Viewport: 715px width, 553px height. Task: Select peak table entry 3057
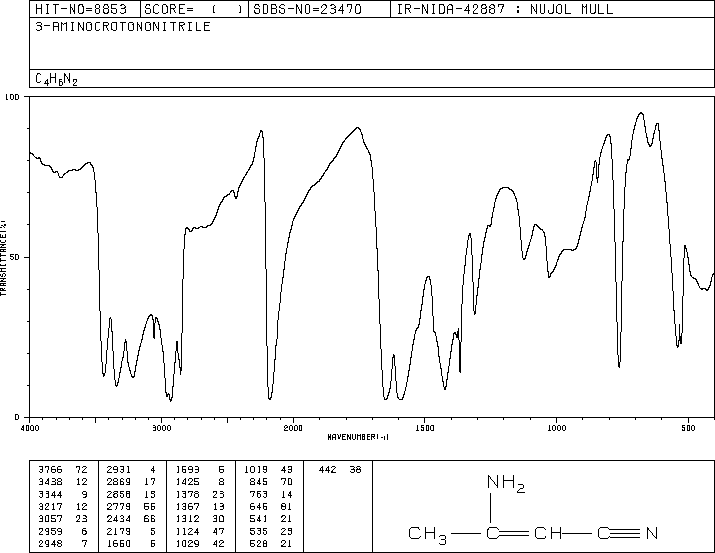click(x=63, y=519)
